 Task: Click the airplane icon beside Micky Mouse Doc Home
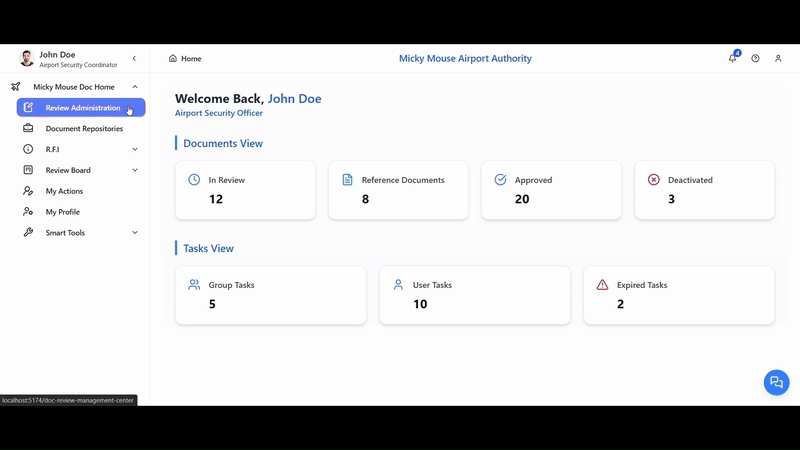tap(16, 87)
